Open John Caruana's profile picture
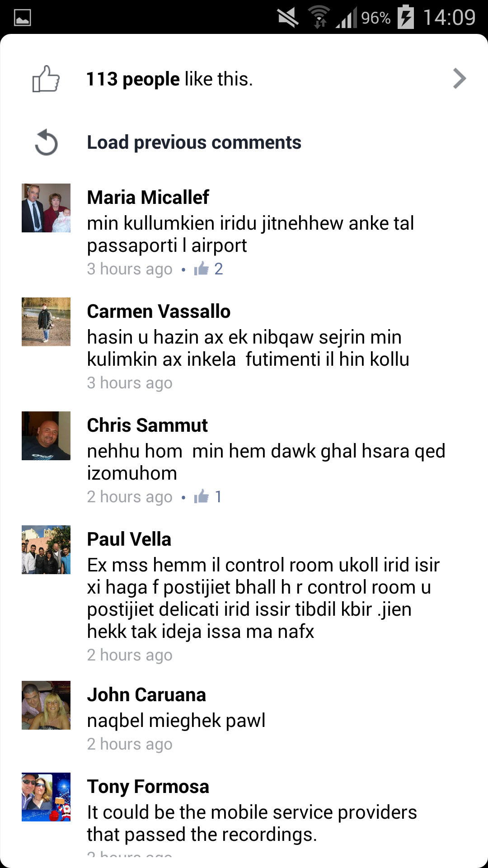Viewport: 488px width, 868px height. (46, 705)
